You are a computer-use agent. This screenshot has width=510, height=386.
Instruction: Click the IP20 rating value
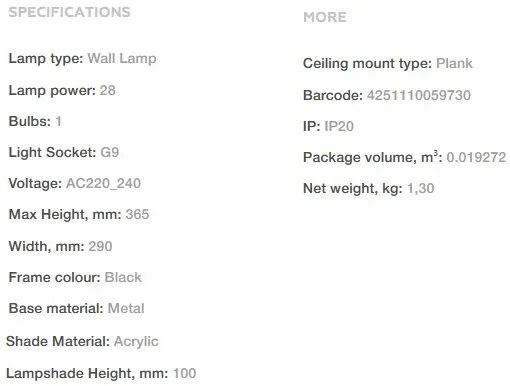tap(339, 126)
